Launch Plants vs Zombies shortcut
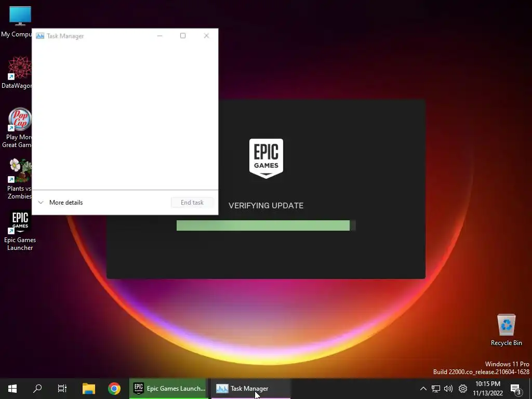This screenshot has height=399, width=532. pos(19,179)
